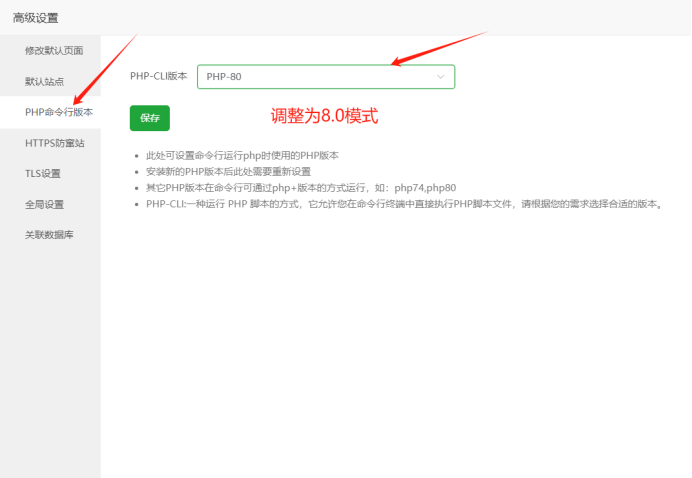Click the 高级设置 window title

pyautogui.click(x=35, y=17)
